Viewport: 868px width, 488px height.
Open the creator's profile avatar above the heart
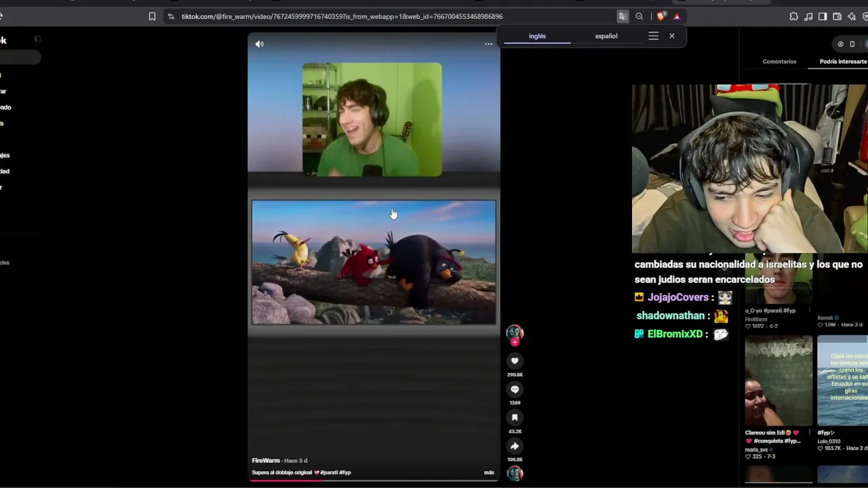click(515, 332)
